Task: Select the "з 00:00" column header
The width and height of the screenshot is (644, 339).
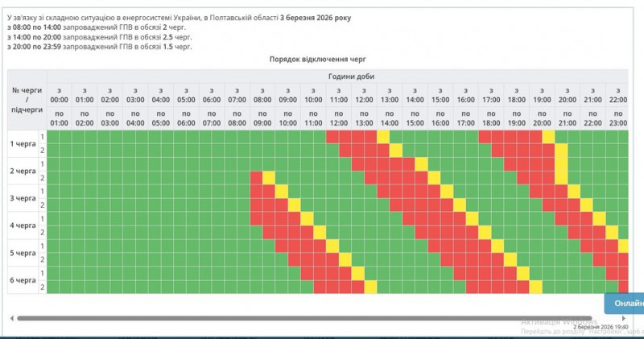Action: coord(60,94)
